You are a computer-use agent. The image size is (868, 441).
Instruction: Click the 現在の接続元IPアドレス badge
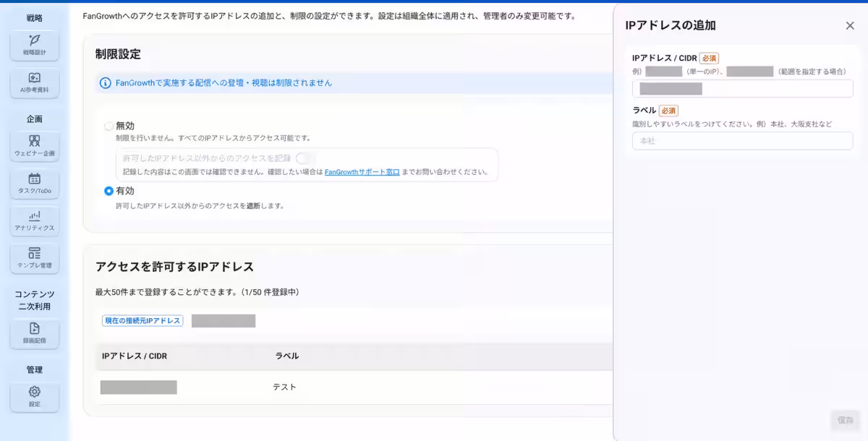pos(142,320)
